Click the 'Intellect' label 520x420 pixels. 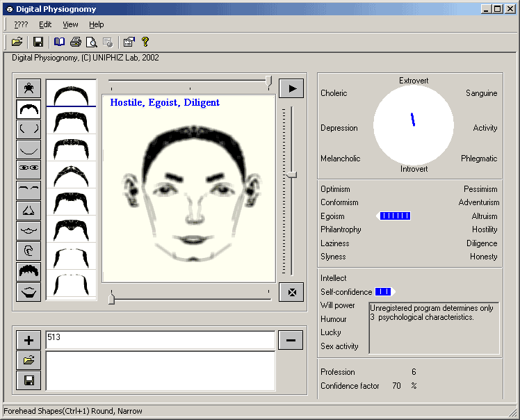[333, 278]
